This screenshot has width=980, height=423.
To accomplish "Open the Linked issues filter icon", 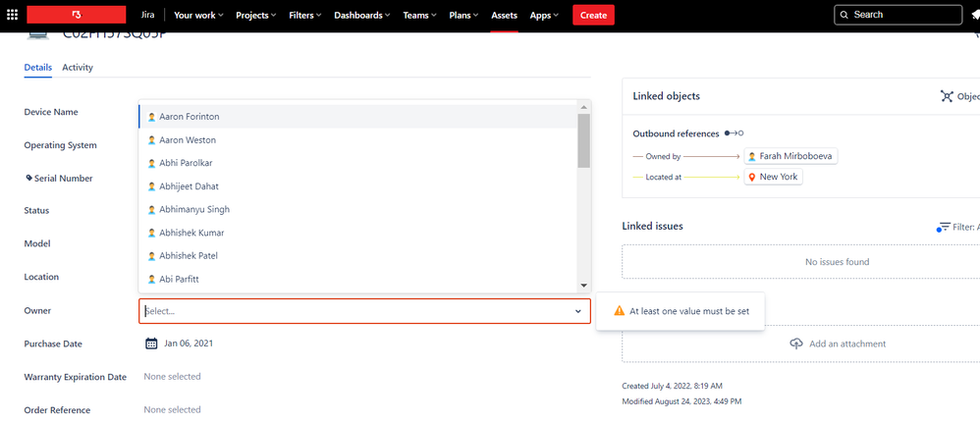I will 943,227.
